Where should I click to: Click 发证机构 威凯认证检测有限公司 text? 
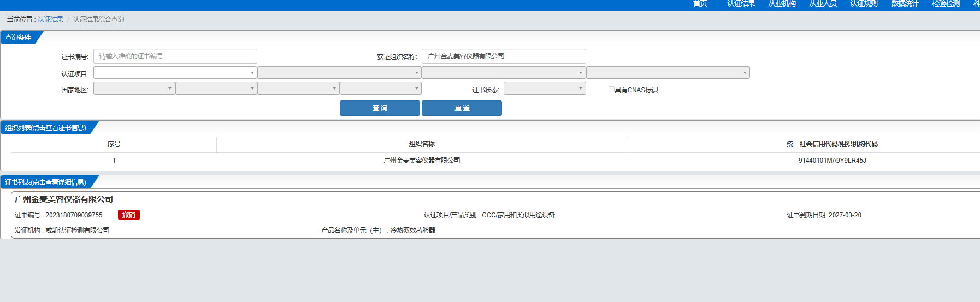pos(62,230)
